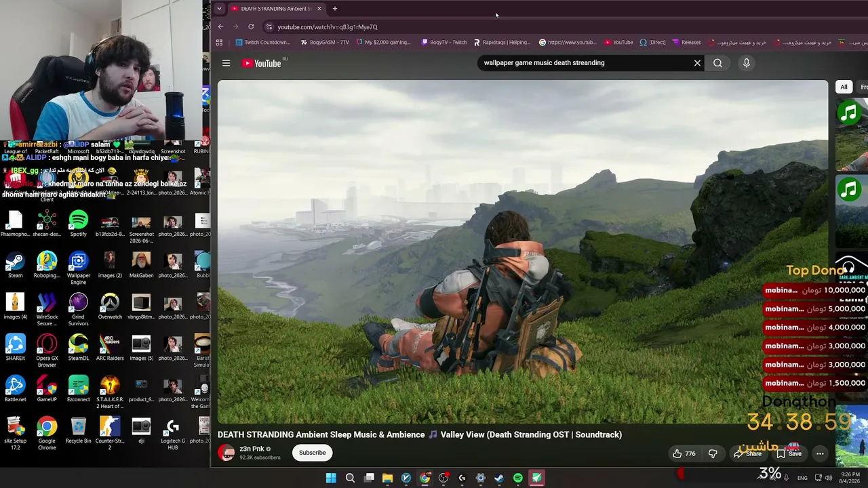Switch input language from ENG
The image size is (868, 488).
803,478
